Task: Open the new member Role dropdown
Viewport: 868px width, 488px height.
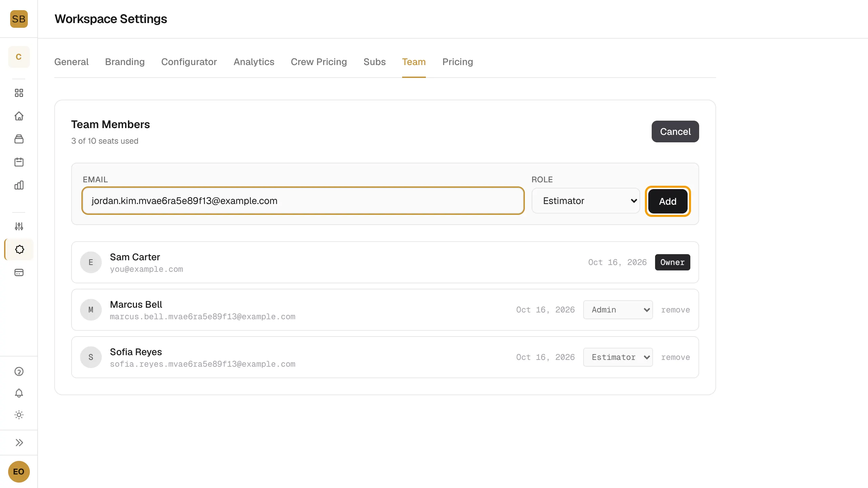Action: click(586, 201)
